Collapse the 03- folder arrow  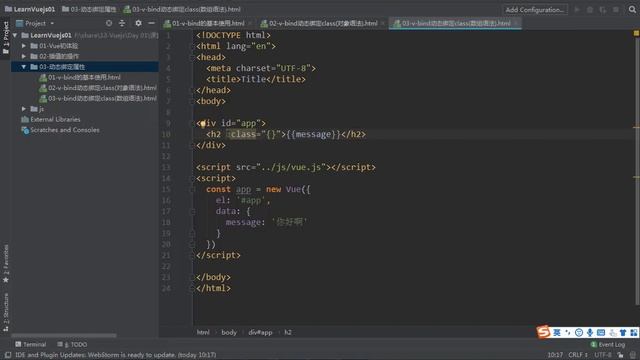pyautogui.click(x=24, y=67)
